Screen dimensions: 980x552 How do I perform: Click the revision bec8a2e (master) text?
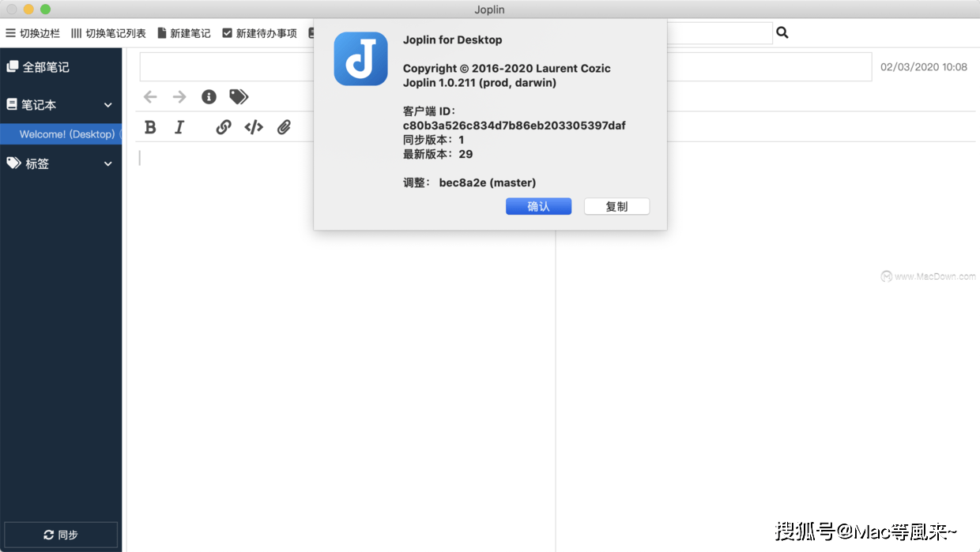[488, 182]
